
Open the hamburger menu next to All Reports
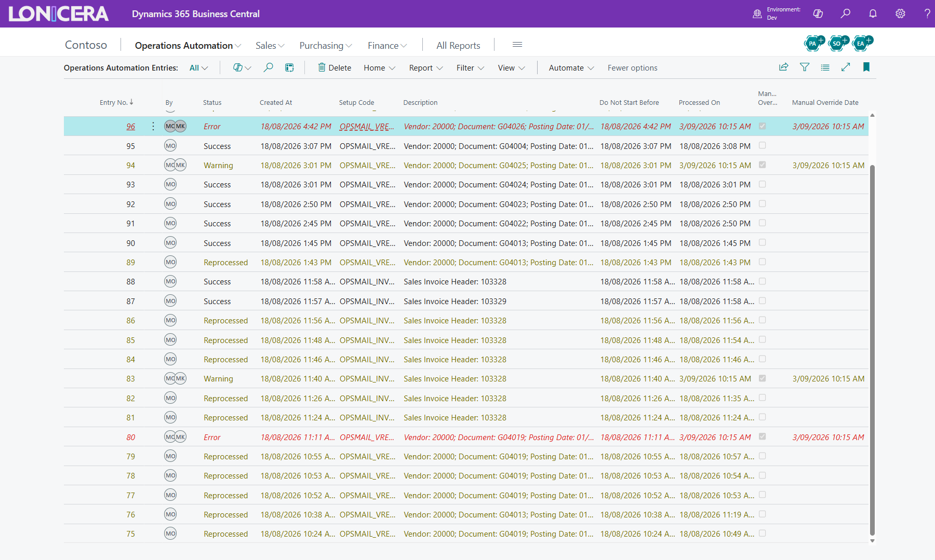pos(517,45)
